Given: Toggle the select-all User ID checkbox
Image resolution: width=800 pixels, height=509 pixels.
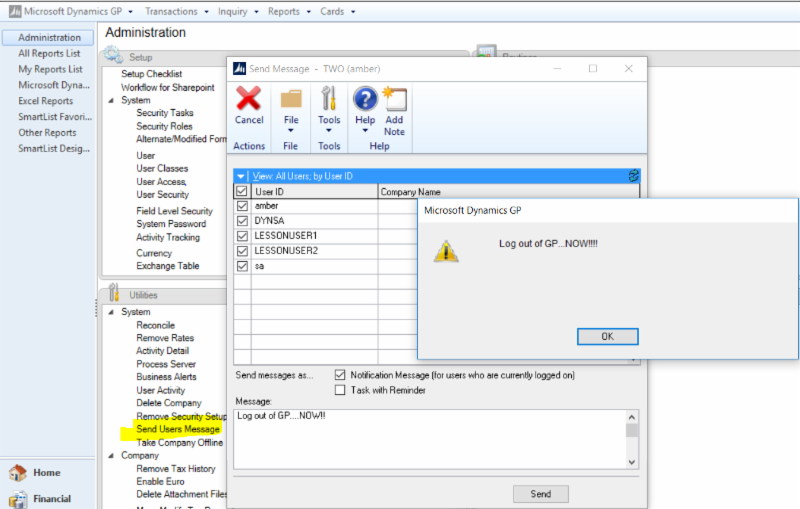Looking at the screenshot, I should click(242, 191).
